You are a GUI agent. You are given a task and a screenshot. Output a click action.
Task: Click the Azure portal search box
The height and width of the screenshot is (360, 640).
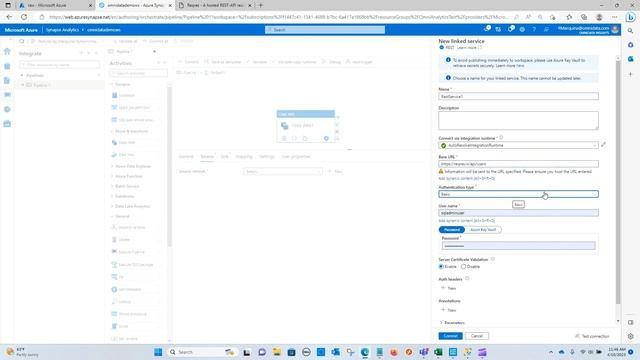click(x=325, y=30)
